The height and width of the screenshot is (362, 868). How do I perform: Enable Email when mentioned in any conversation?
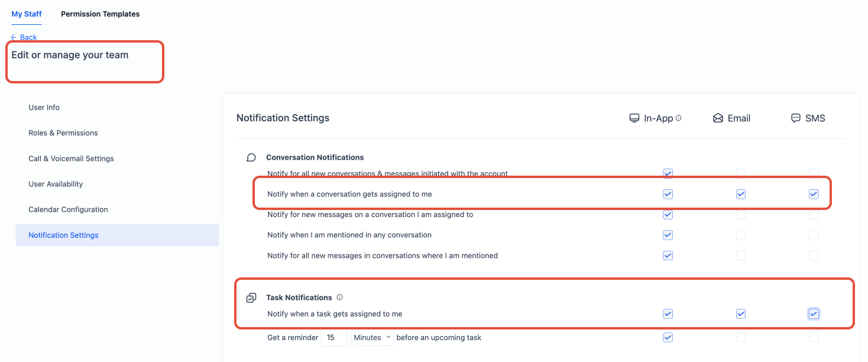(741, 235)
